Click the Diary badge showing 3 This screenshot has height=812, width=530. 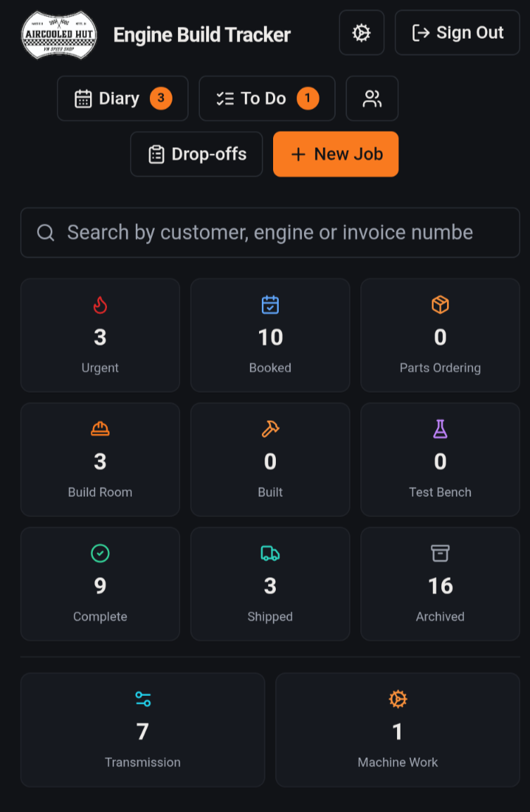[161, 99]
